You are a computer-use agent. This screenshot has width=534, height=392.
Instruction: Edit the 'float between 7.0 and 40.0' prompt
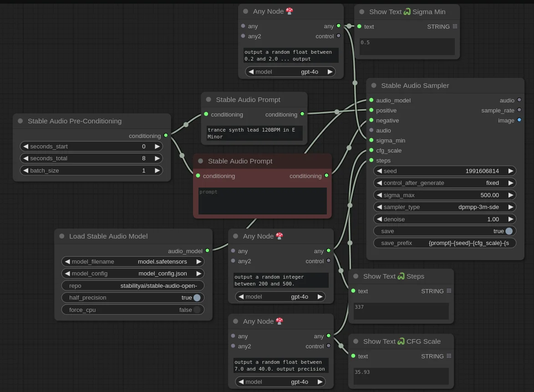click(281, 366)
